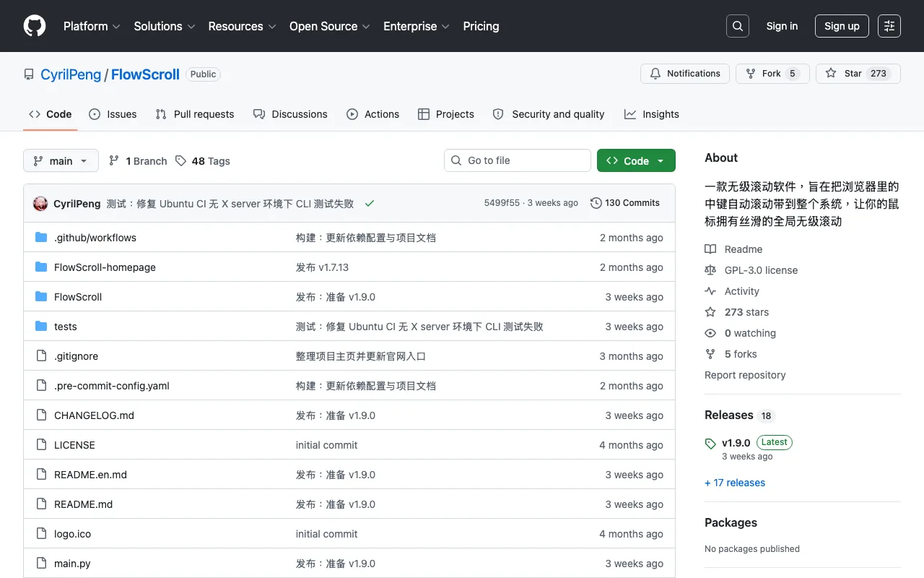
Task: Click the eye icon beside watching
Action: click(x=710, y=333)
